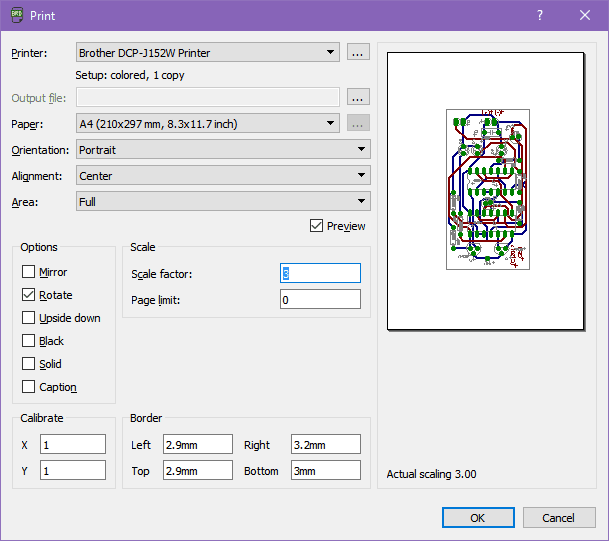Uncheck the Rotate option
The image size is (609, 541).
click(28, 295)
